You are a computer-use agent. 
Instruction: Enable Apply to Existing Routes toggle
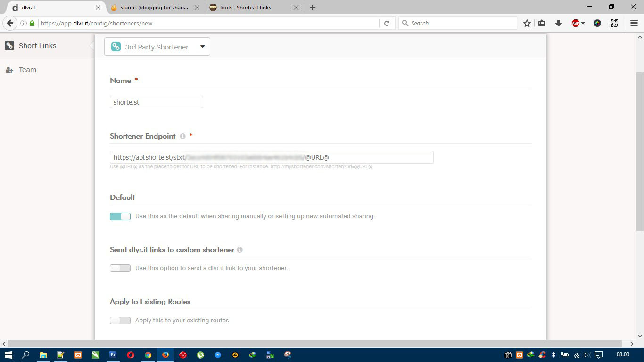[120, 321]
